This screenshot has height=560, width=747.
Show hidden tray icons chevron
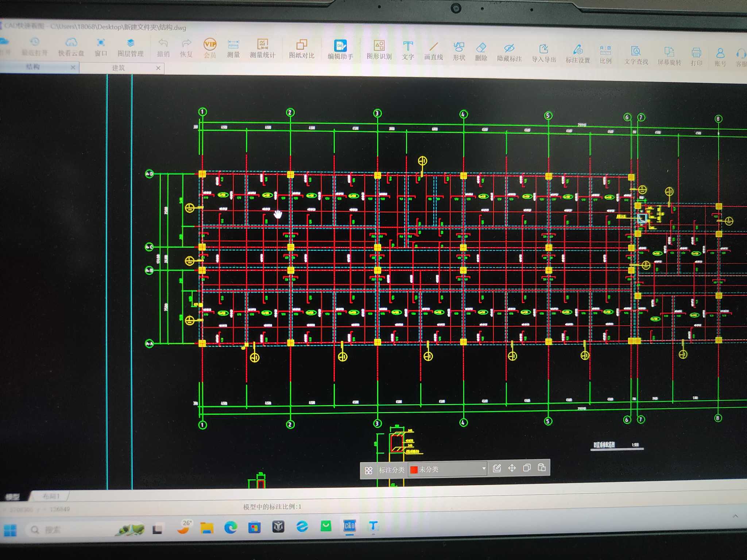point(735,516)
